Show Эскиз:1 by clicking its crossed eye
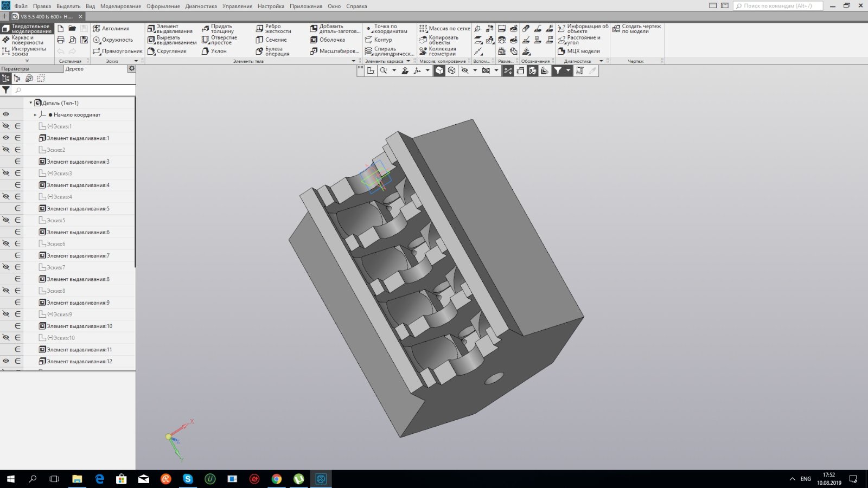This screenshot has width=868, height=488. click(x=6, y=126)
